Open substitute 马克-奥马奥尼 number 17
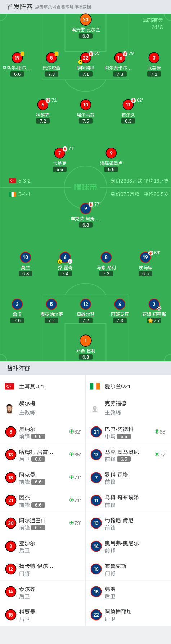 (x=128, y=455)
